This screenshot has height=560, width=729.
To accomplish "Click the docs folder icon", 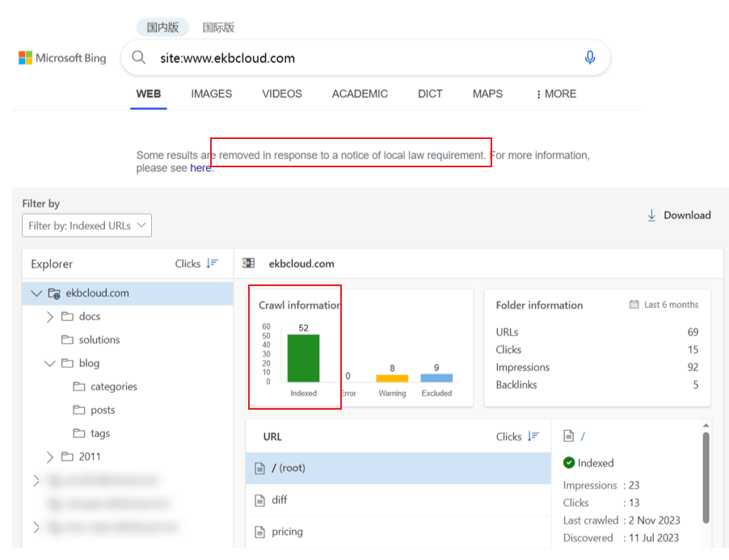I will [x=67, y=317].
